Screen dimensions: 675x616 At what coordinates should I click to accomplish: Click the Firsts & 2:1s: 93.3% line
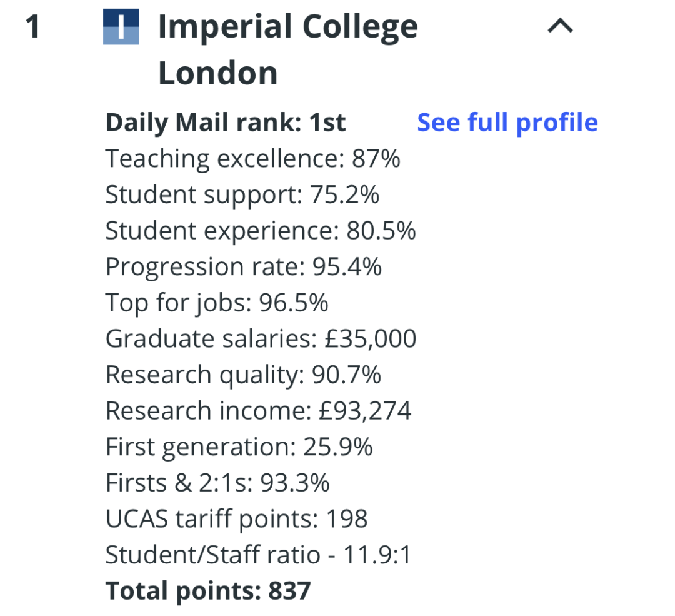(217, 482)
